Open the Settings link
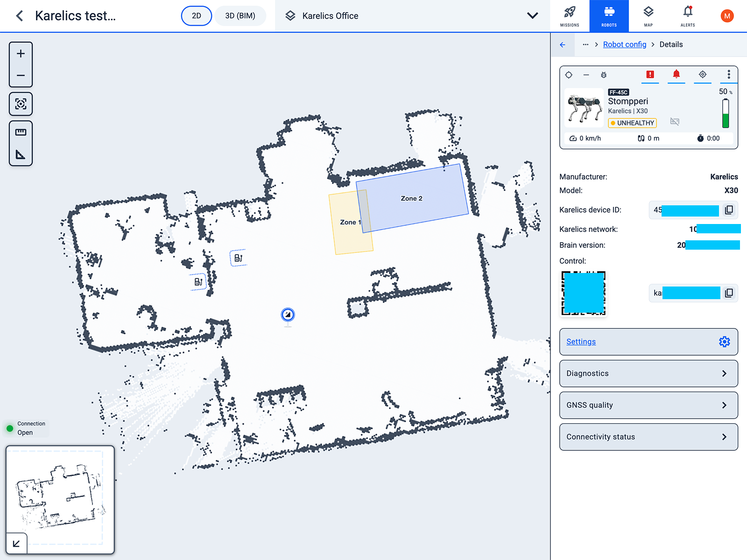747x560 pixels. pyautogui.click(x=581, y=342)
